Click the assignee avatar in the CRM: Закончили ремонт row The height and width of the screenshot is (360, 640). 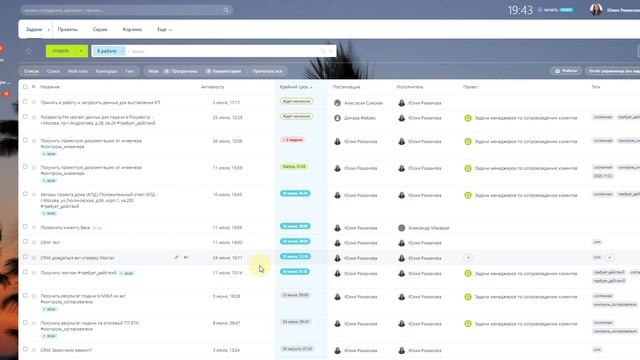coord(401,351)
